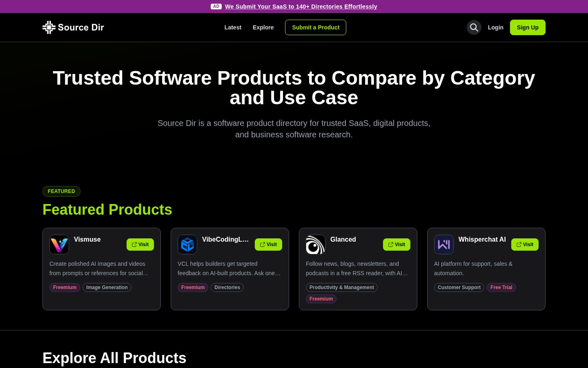Click the Glanced product title
Viewport: 588px width, 368px height.
(x=343, y=240)
